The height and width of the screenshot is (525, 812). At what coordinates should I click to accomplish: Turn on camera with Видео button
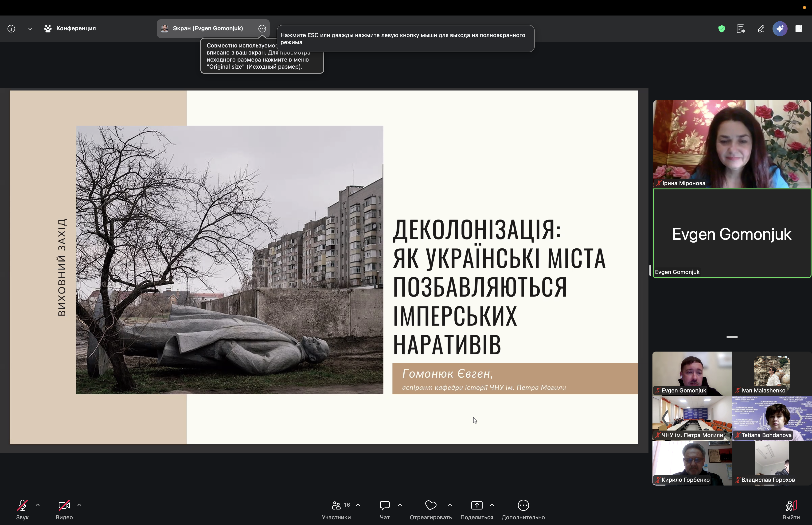[x=64, y=505]
